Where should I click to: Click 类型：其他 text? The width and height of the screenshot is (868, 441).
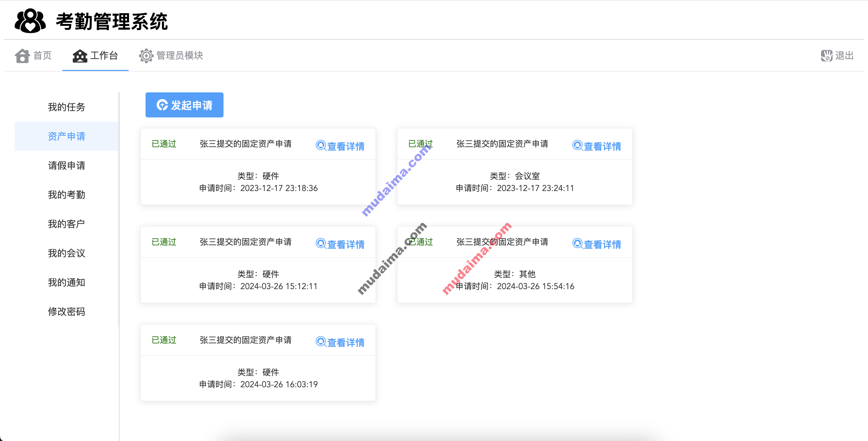[x=515, y=274]
